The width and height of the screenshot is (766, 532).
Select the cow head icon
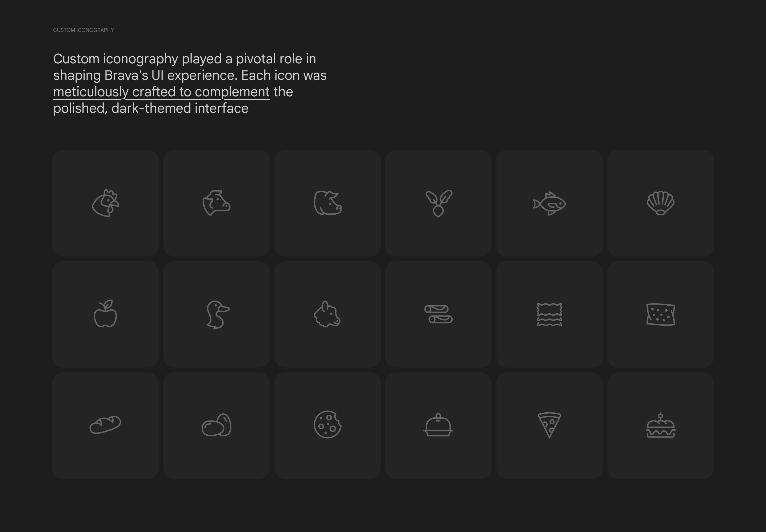[216, 203]
